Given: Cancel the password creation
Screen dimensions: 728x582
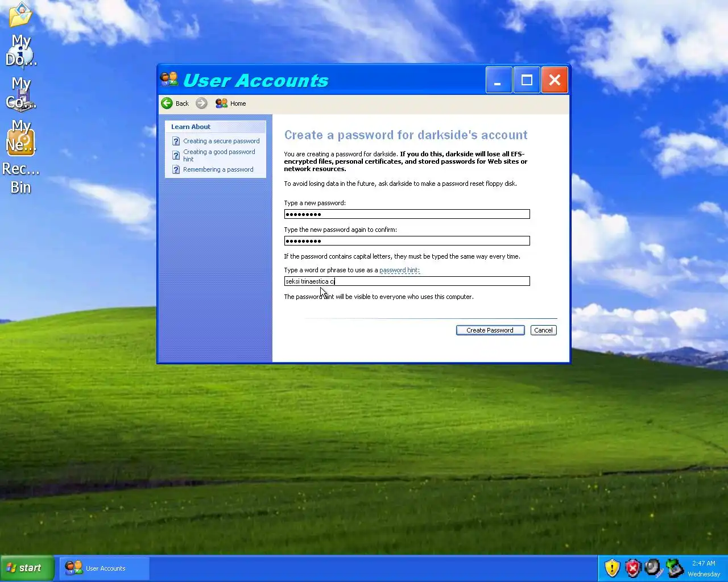Looking at the screenshot, I should coord(543,330).
